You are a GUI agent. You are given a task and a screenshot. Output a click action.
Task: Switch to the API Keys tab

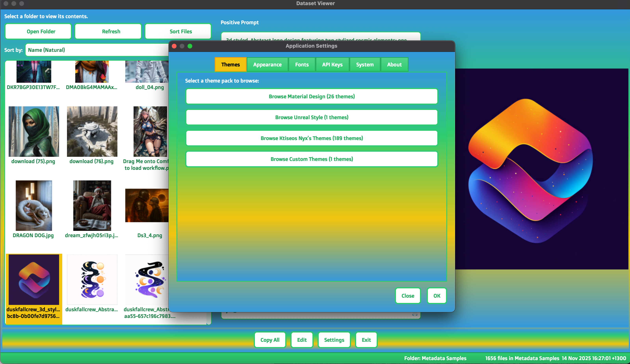coord(332,64)
